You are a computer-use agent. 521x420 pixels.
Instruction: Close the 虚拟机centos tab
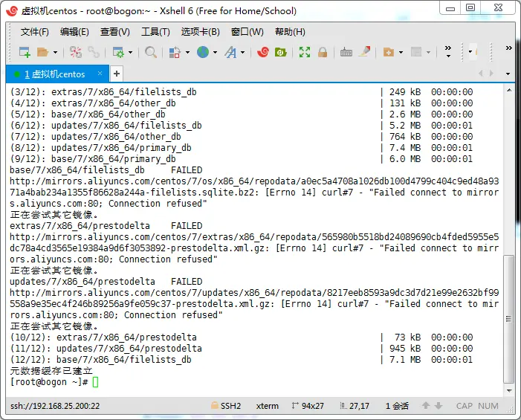tap(100, 74)
